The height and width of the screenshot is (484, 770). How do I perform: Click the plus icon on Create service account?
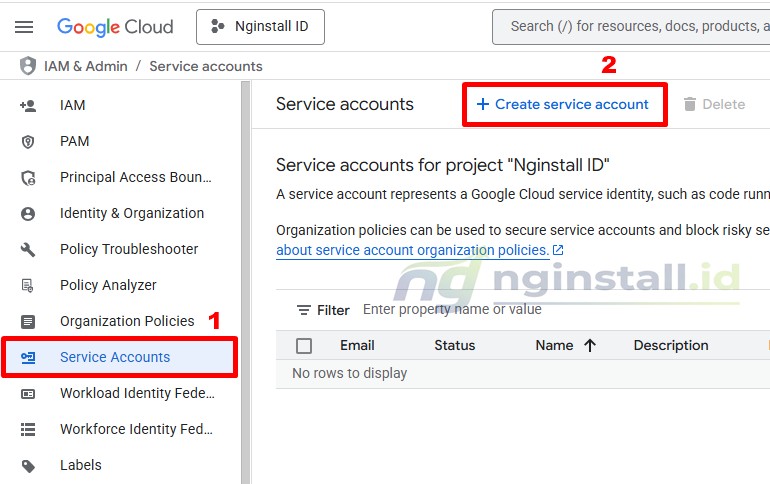point(483,104)
